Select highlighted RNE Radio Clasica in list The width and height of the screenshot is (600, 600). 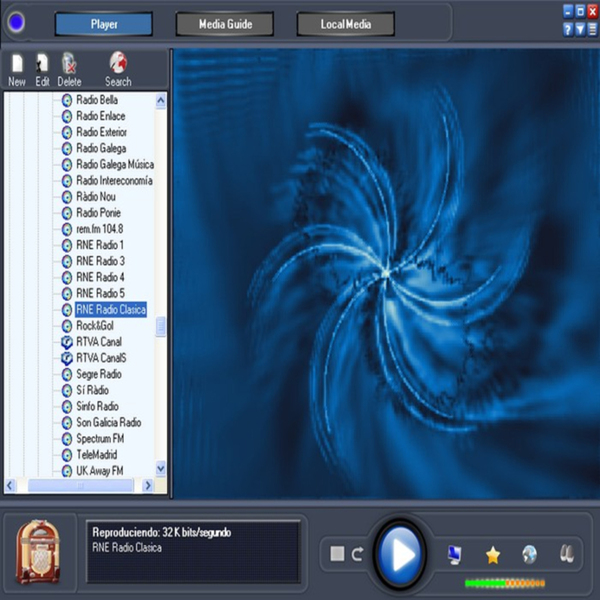click(111, 309)
